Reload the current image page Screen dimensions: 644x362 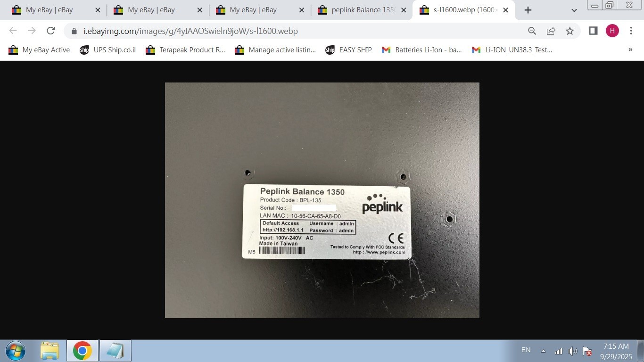[x=51, y=31]
